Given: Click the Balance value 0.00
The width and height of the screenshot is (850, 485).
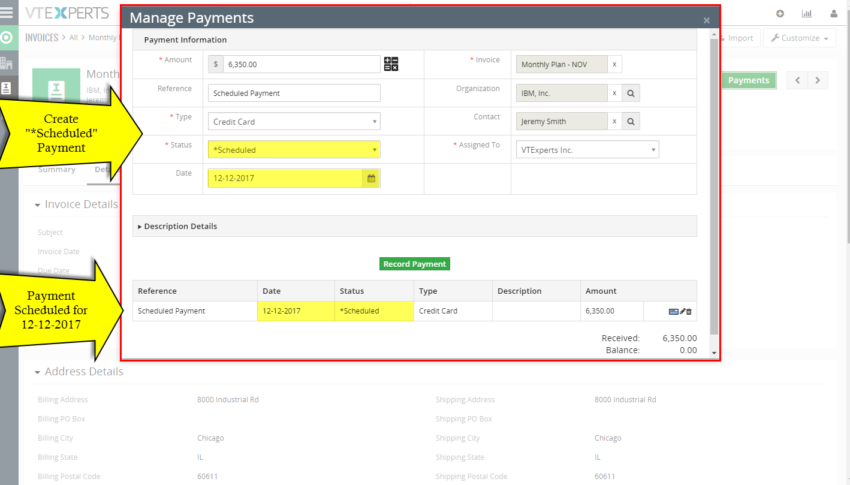Looking at the screenshot, I should 688,350.
